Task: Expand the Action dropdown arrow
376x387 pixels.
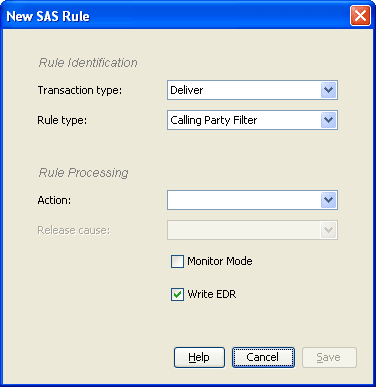Action: click(328, 200)
